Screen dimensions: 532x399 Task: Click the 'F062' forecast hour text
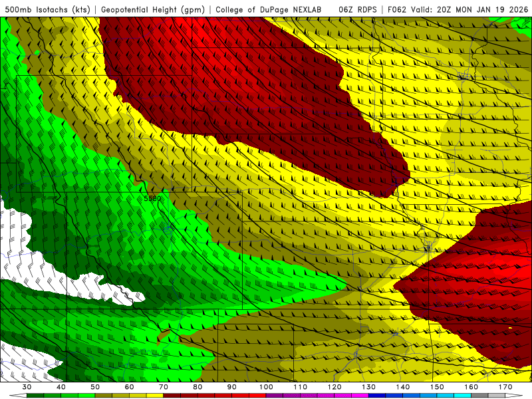point(396,10)
